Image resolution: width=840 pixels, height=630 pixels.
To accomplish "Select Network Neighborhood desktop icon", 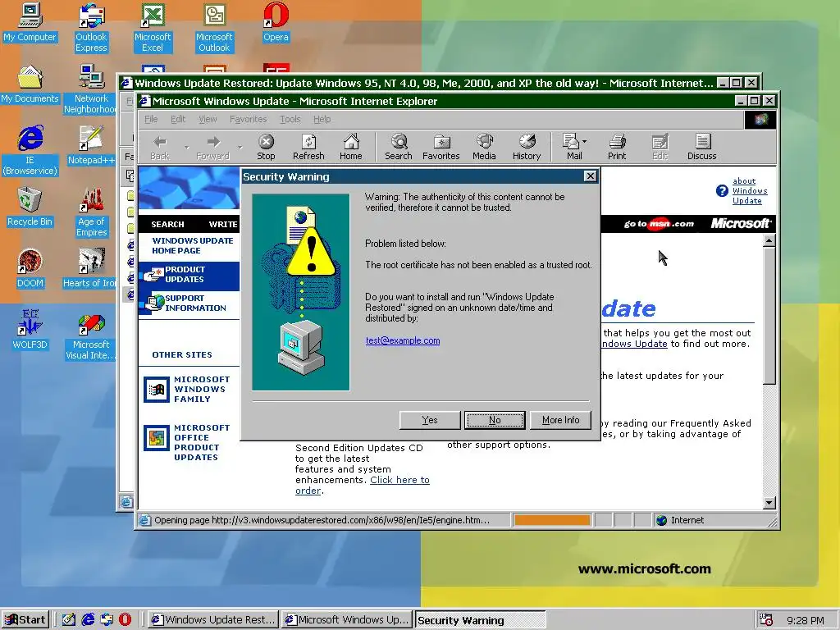I will [89, 89].
